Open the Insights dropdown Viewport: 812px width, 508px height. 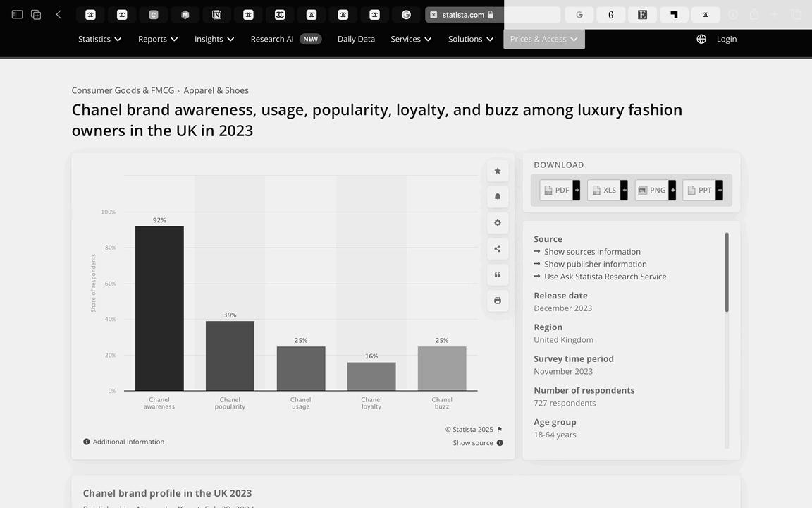coord(214,39)
